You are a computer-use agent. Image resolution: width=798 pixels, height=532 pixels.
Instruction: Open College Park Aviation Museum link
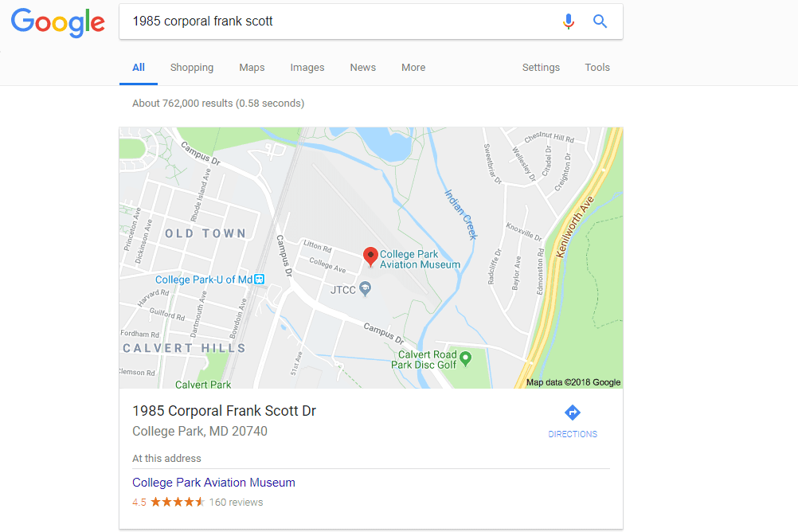point(213,483)
